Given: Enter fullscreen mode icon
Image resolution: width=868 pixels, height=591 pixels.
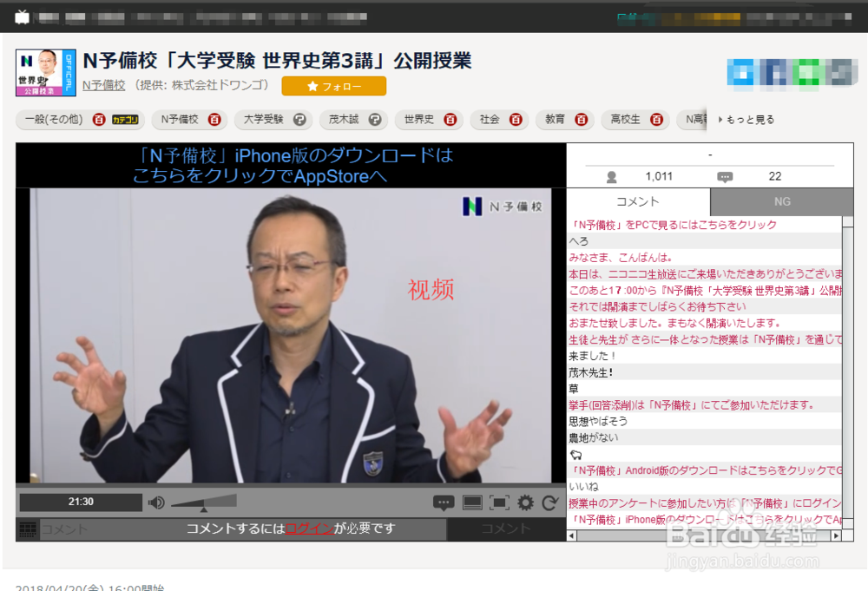Looking at the screenshot, I should [x=499, y=503].
